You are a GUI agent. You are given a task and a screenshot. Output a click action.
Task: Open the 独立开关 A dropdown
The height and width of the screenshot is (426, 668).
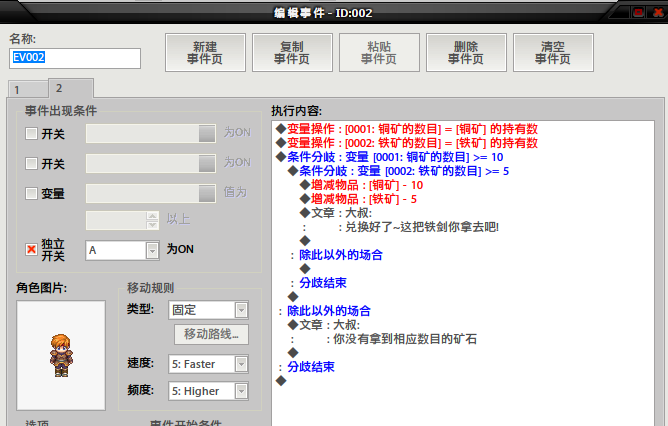(x=122, y=250)
